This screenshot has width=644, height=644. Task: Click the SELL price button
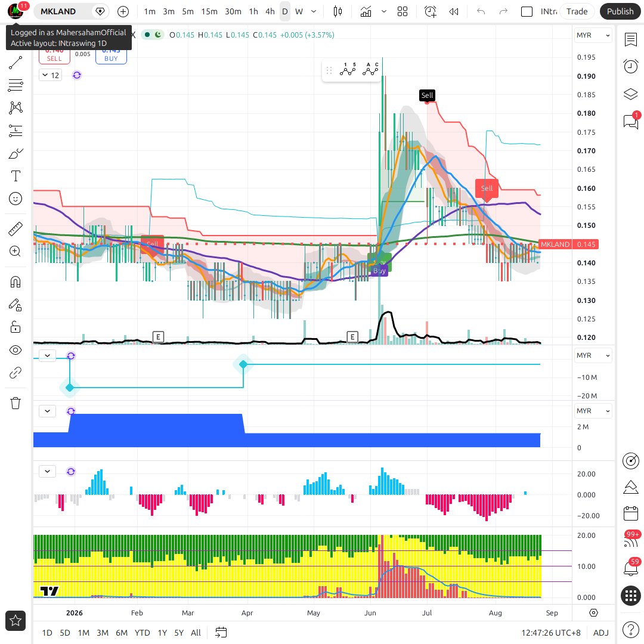(x=54, y=57)
